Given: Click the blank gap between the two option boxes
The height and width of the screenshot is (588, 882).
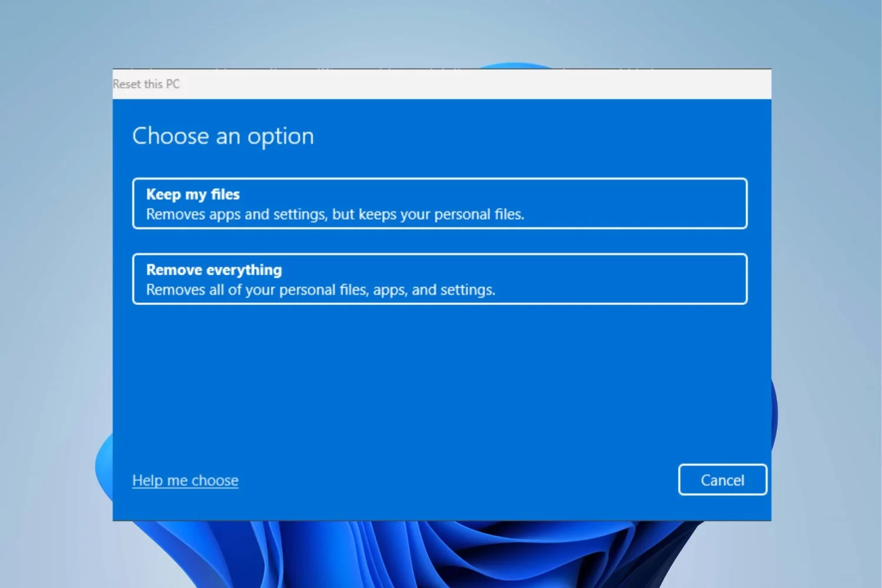Looking at the screenshot, I should [x=440, y=241].
